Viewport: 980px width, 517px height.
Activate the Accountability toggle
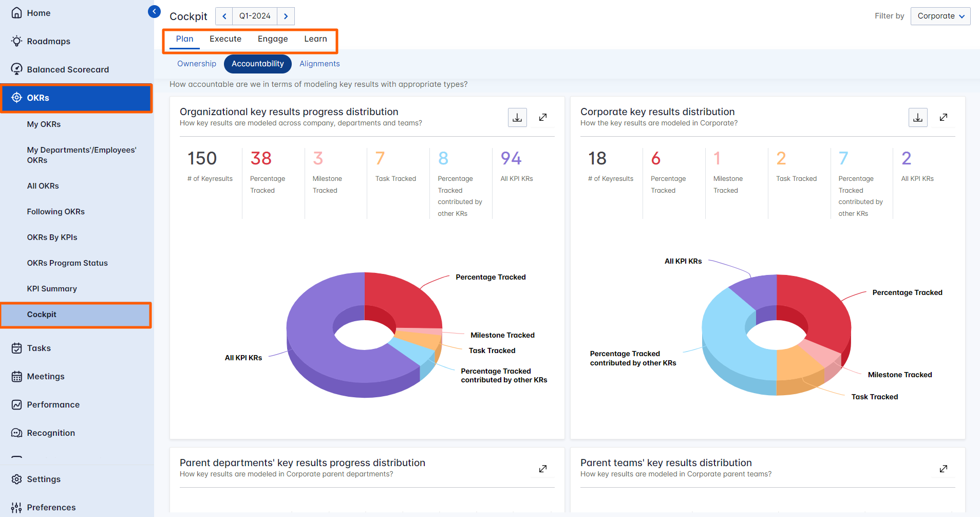(x=257, y=63)
